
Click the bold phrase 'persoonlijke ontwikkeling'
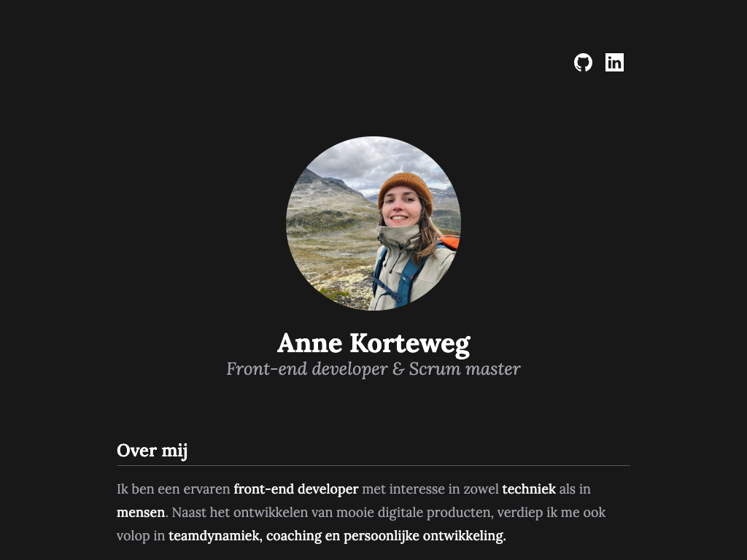coord(423,536)
